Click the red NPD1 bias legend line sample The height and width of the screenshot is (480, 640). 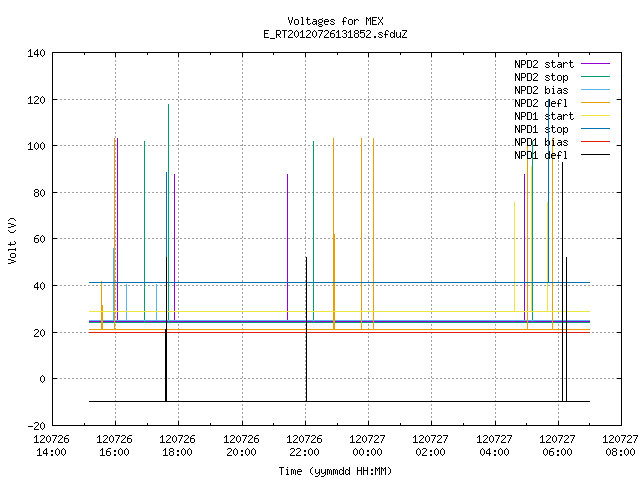point(595,142)
